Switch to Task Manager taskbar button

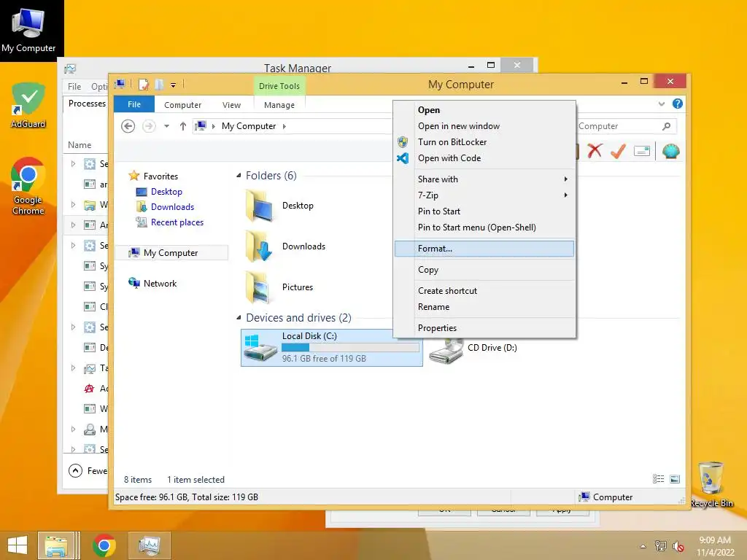pyautogui.click(x=149, y=545)
